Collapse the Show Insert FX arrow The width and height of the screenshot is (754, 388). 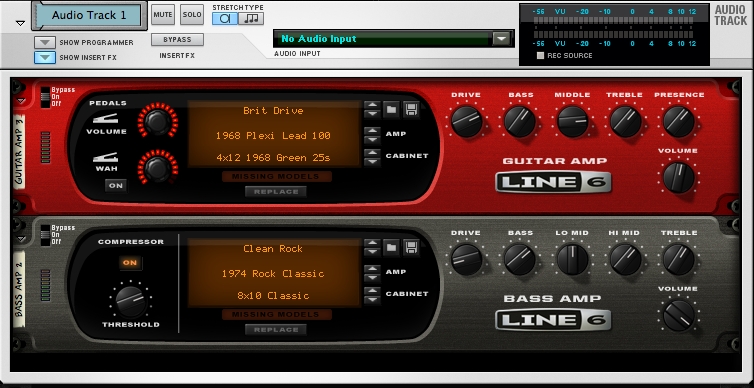[45, 57]
